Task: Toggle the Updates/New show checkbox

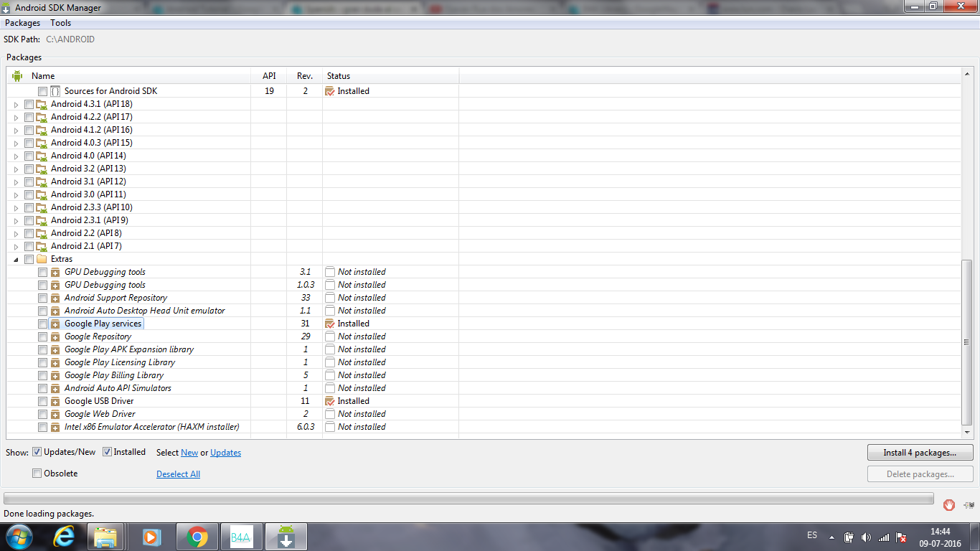Action: 37,452
